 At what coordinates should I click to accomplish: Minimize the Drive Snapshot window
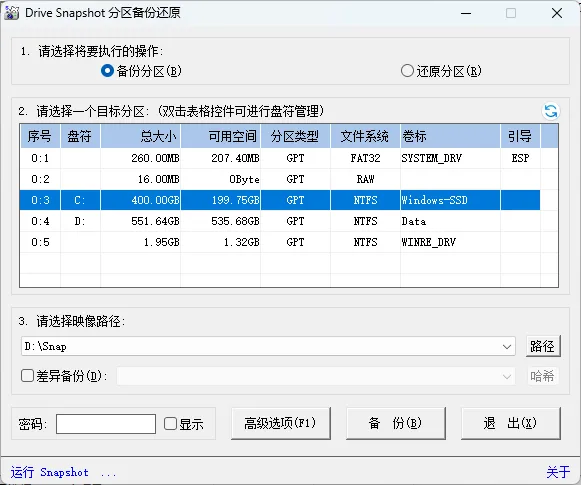coord(466,13)
